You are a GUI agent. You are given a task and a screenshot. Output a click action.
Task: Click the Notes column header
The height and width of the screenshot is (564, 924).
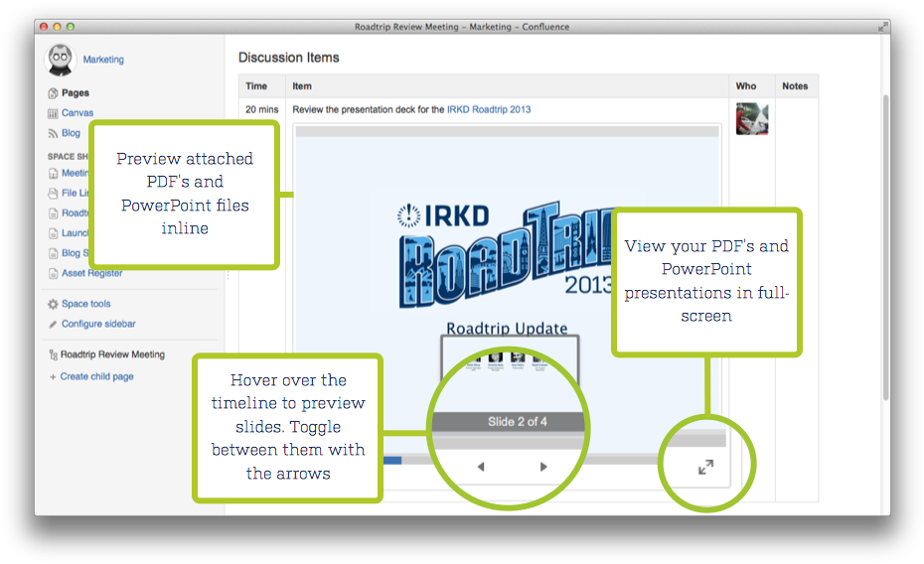pyautogui.click(x=795, y=86)
